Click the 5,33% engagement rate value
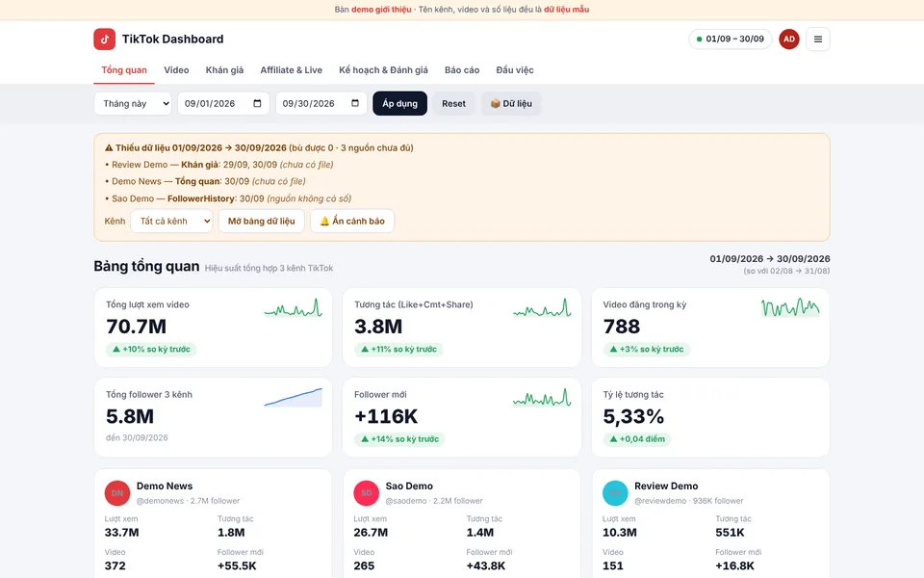 633,416
